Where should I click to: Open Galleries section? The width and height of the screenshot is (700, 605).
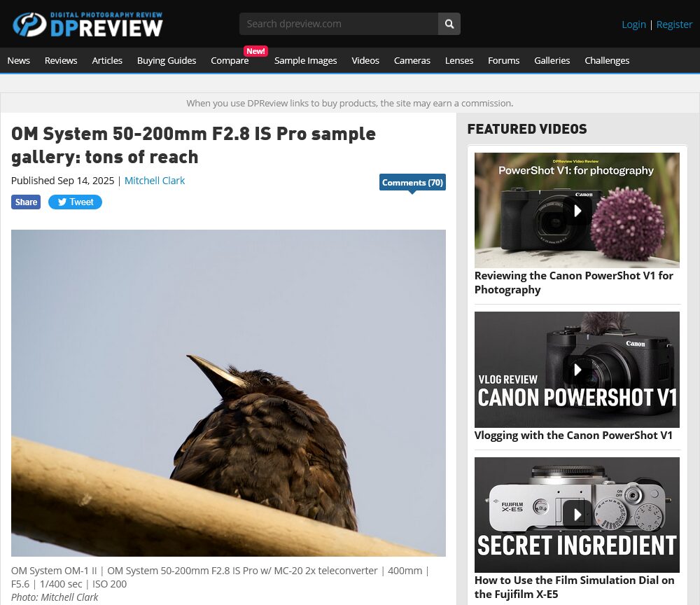[x=552, y=60]
